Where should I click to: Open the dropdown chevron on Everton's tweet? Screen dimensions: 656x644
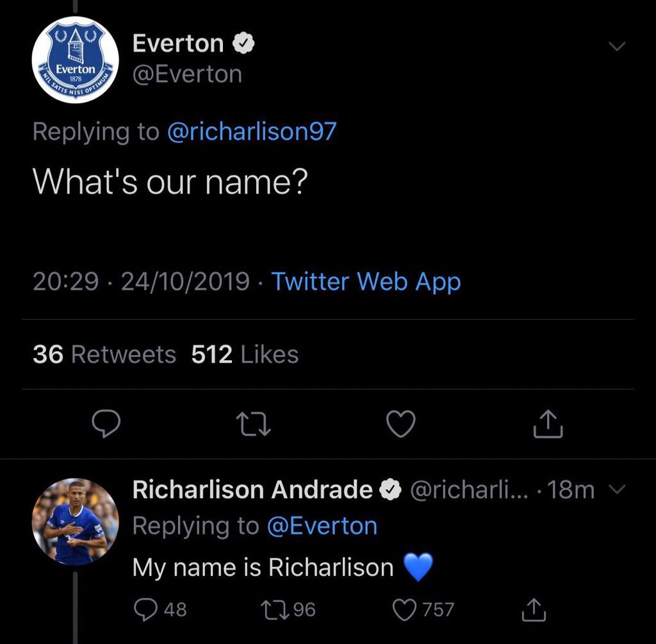click(x=616, y=47)
